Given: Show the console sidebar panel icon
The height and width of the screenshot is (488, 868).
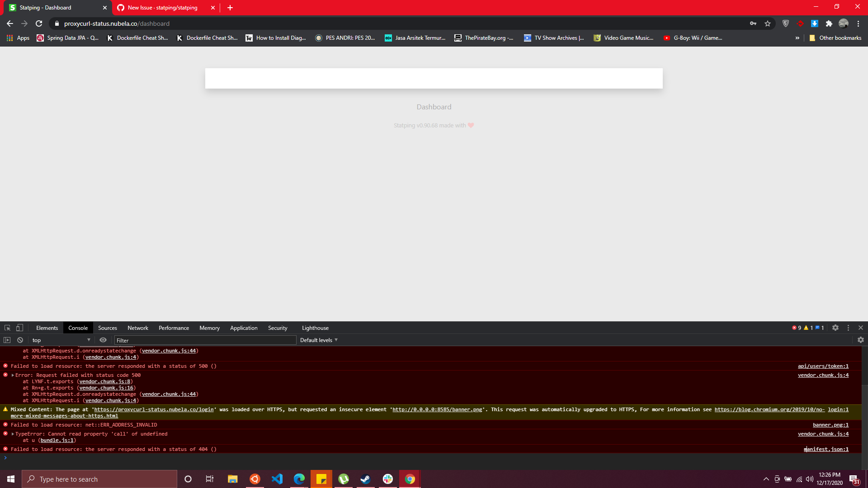Looking at the screenshot, I should pyautogui.click(x=7, y=340).
